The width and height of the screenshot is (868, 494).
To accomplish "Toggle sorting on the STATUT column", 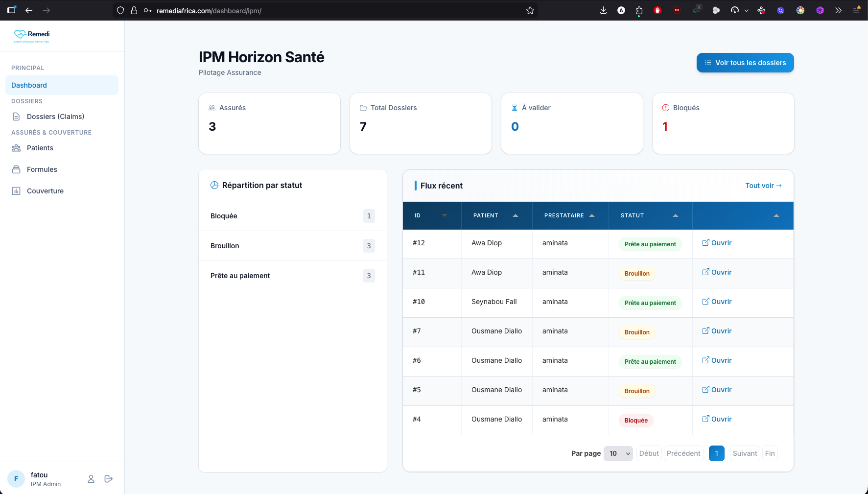I will tap(675, 215).
